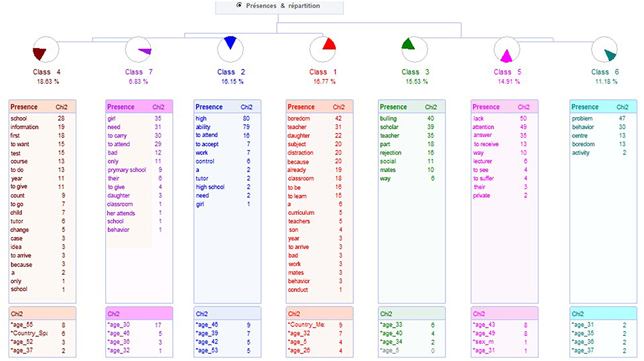
Task: Click the Presence header of the Class 1 table
Action: 301,107
